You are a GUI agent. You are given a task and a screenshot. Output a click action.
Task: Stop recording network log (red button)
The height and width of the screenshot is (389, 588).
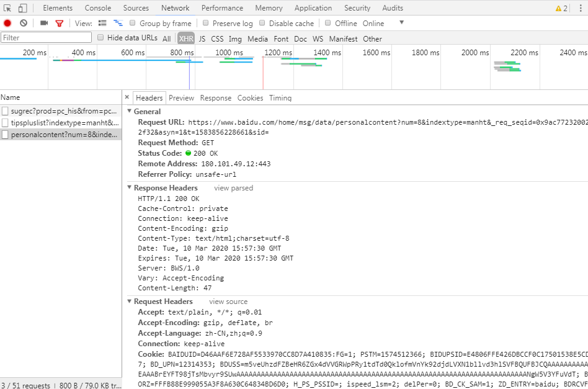click(x=7, y=23)
